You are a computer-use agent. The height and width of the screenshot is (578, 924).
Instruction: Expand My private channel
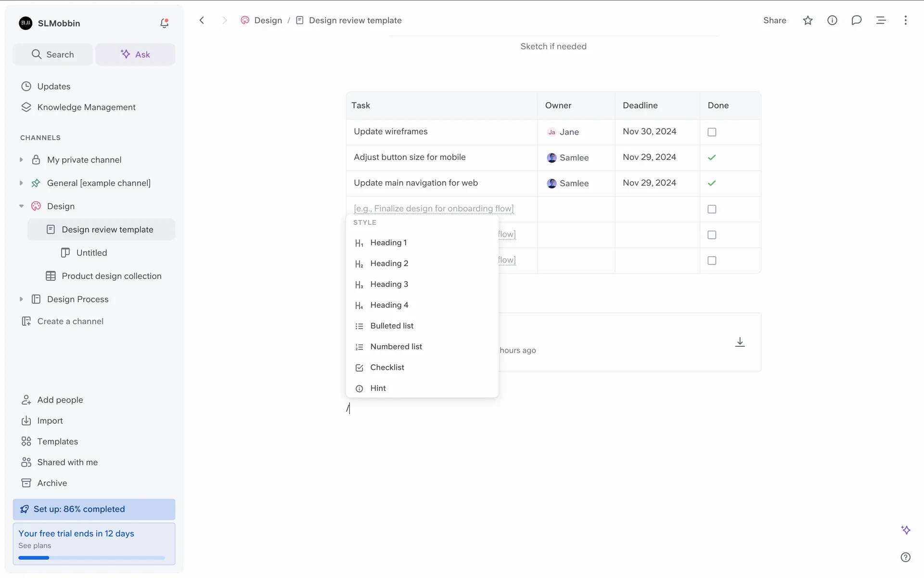(21, 160)
